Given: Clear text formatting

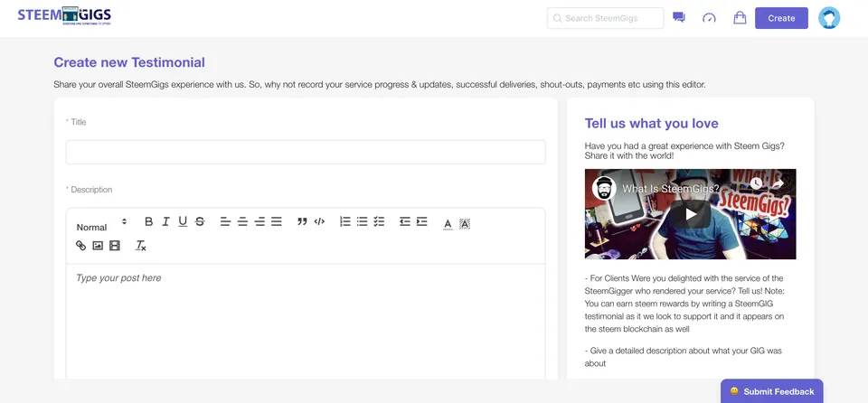Looking at the screenshot, I should (x=141, y=245).
